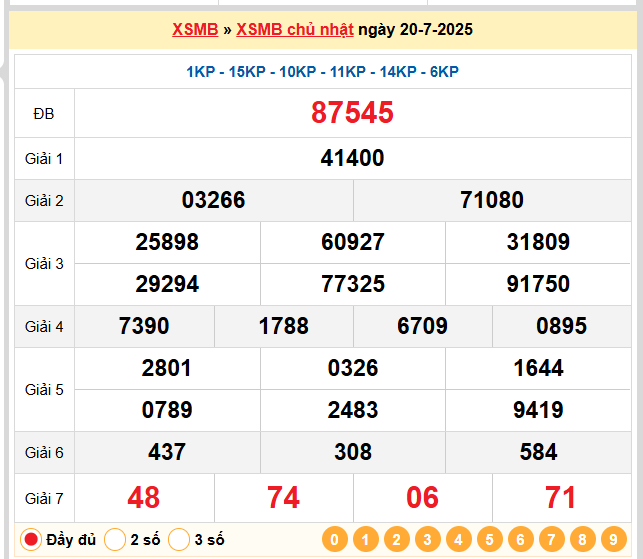Click Giải 5 number 0789

pyautogui.click(x=167, y=411)
